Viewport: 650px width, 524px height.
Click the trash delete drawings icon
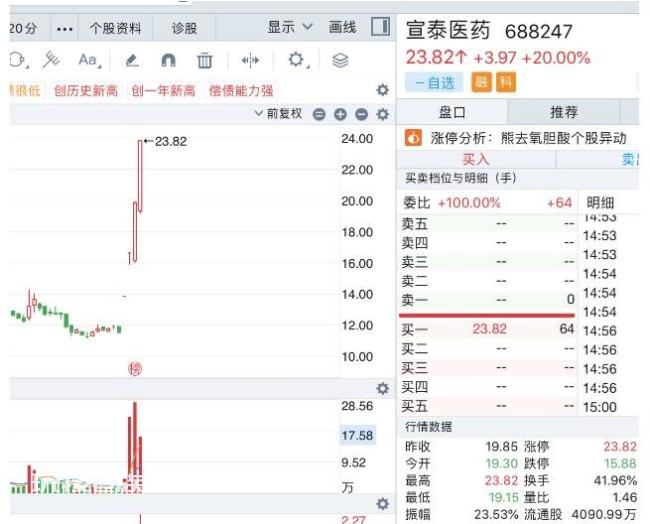click(x=204, y=61)
